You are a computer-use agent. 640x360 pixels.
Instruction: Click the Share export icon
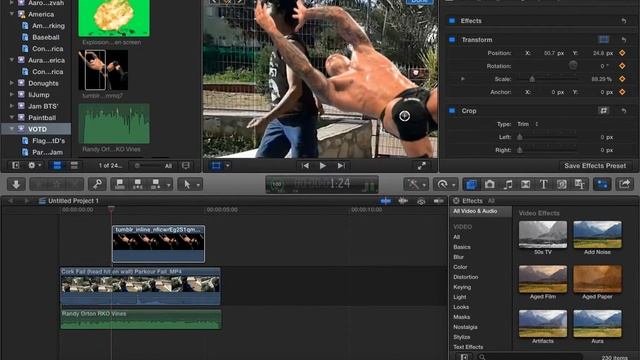tap(624, 184)
